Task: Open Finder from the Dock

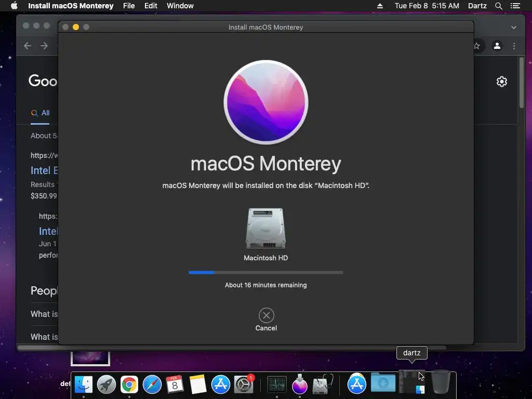Action: coord(84,384)
